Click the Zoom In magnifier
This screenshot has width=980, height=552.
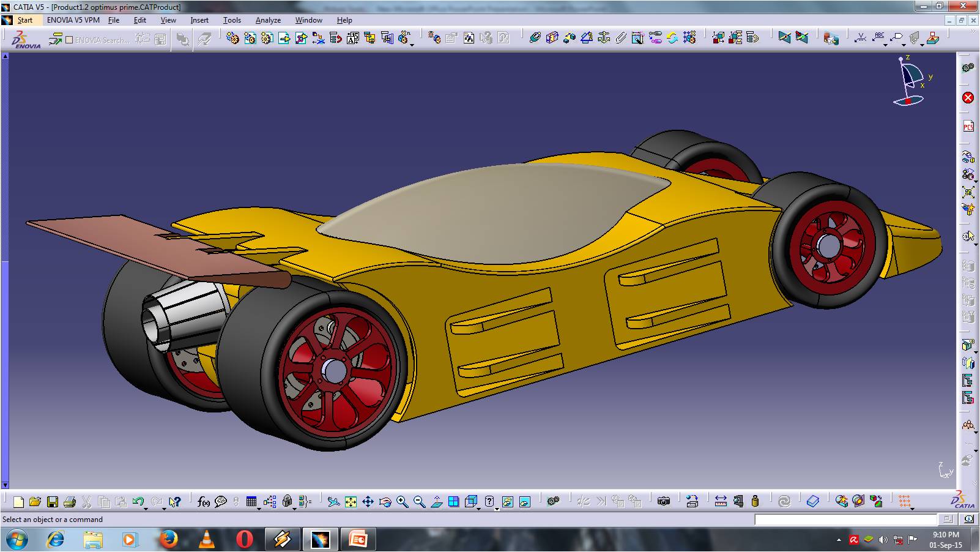402,502
